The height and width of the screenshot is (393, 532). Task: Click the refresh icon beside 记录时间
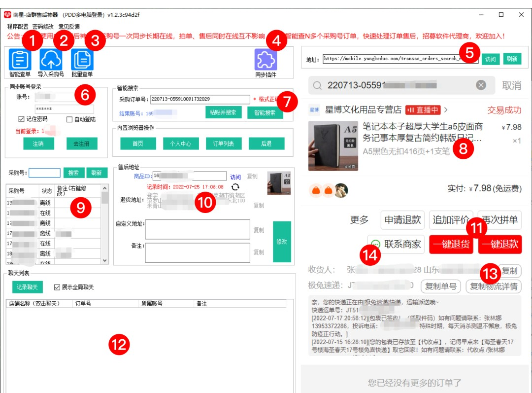tap(235, 187)
